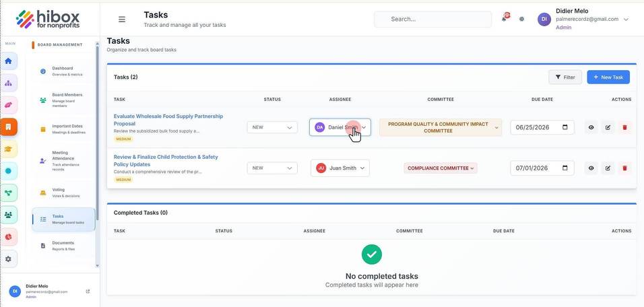Open Compliance Committee dropdown

[x=441, y=168]
